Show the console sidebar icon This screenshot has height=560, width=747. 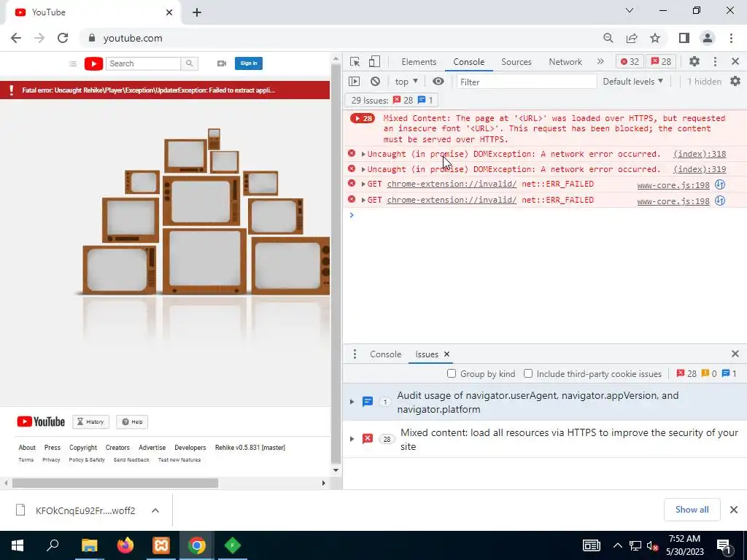pos(354,82)
